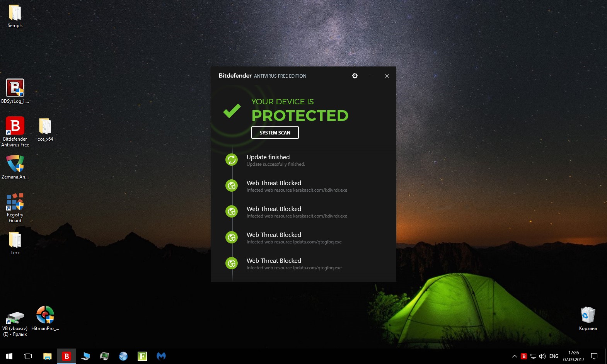
Task: Click the "YOUR DEVICE IS" status heading
Action: click(282, 102)
